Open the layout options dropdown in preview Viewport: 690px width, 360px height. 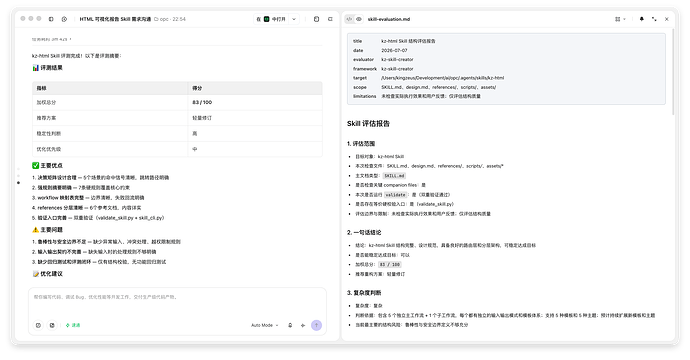[620, 19]
